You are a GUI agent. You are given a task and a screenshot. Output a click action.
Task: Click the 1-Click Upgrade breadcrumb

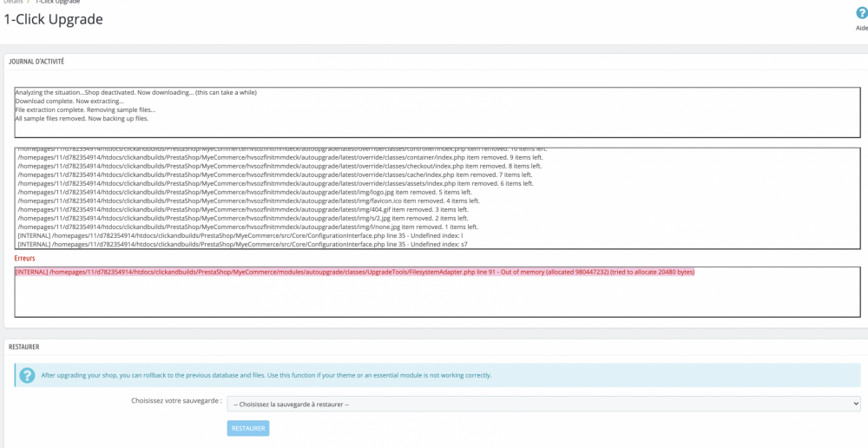tap(58, 2)
